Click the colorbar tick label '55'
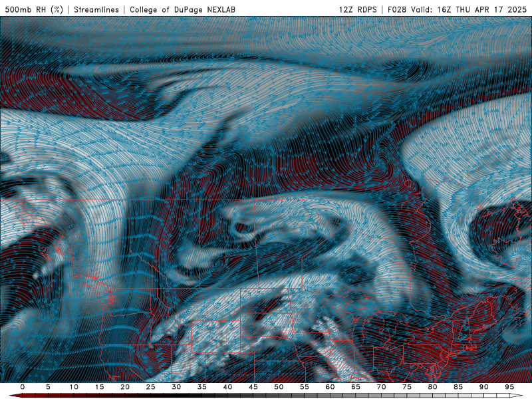This screenshot has height=399, width=532. (x=305, y=387)
